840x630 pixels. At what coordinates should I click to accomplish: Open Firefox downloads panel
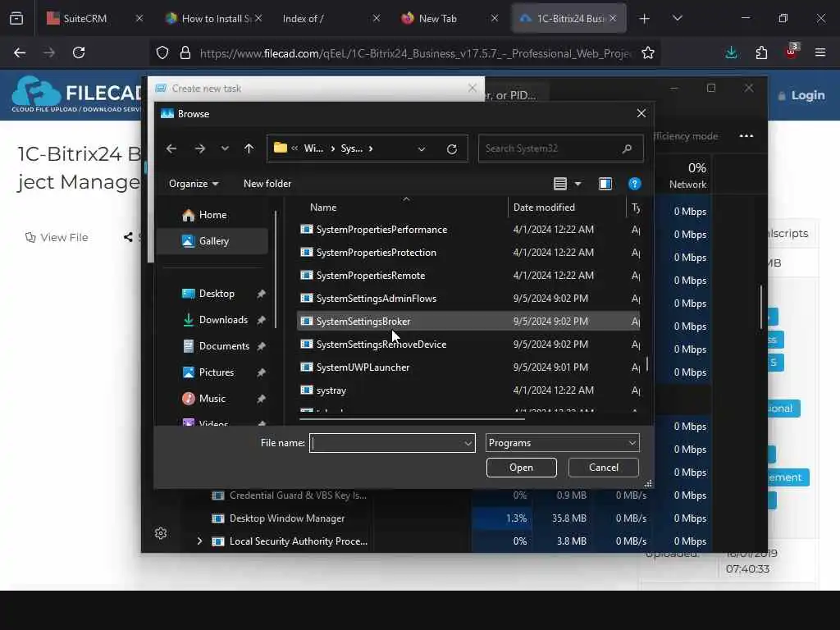tap(731, 52)
